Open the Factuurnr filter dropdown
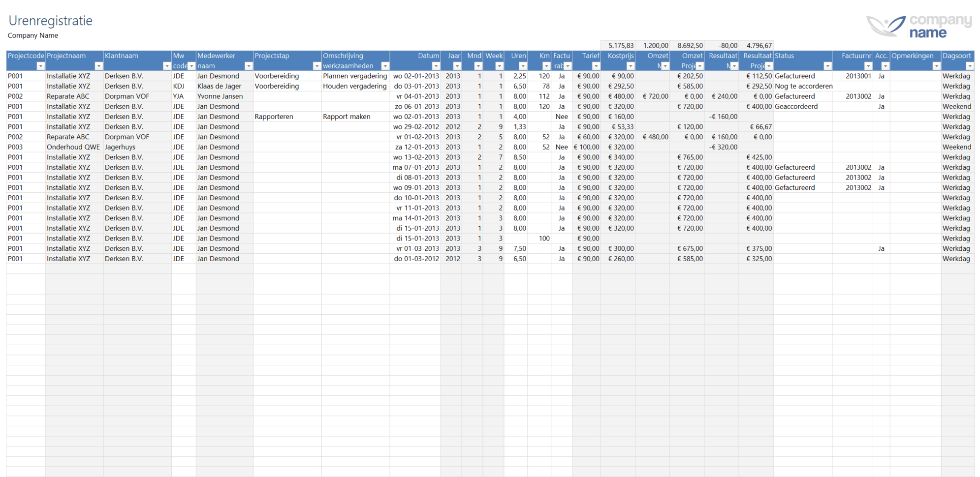Viewport: 980px width, 477px height. click(868, 66)
